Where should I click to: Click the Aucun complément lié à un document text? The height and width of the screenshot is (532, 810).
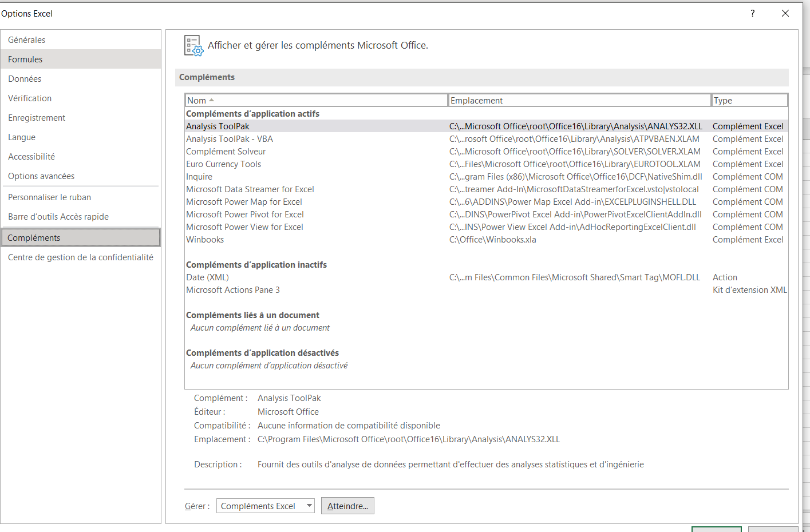pyautogui.click(x=260, y=328)
